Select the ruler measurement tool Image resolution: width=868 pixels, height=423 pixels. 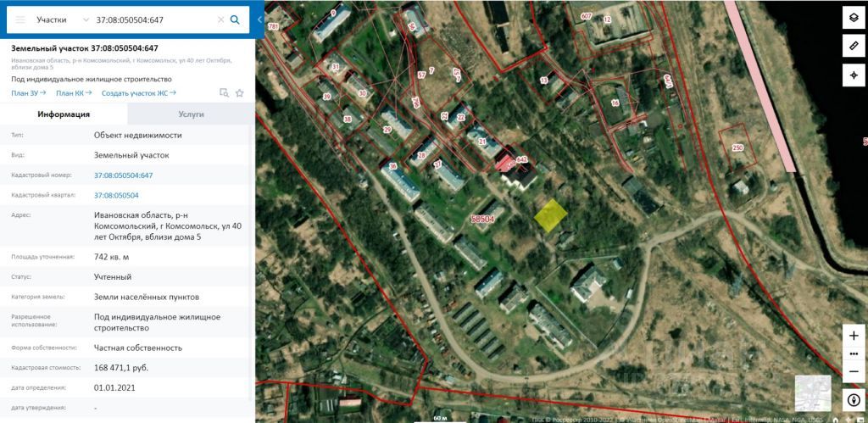(x=854, y=47)
